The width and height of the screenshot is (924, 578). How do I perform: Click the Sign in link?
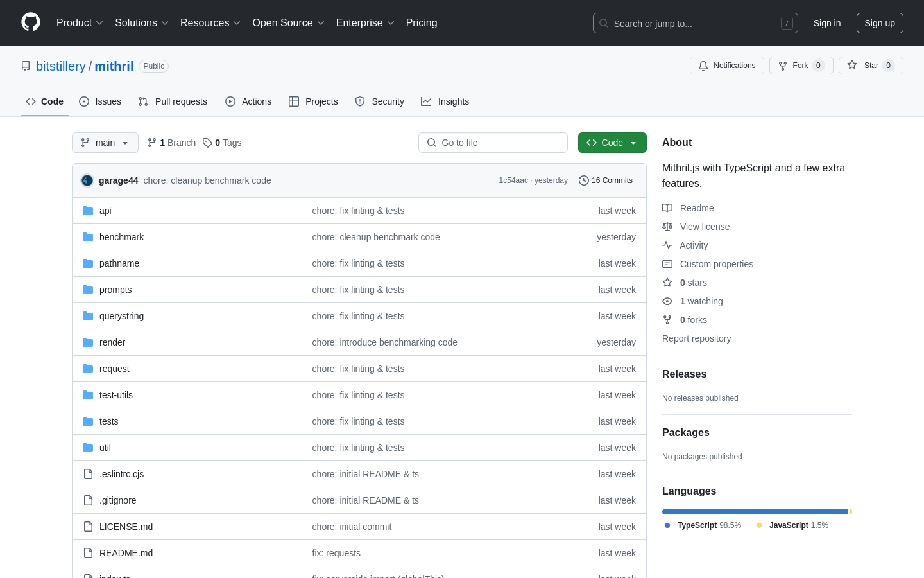[x=827, y=23]
